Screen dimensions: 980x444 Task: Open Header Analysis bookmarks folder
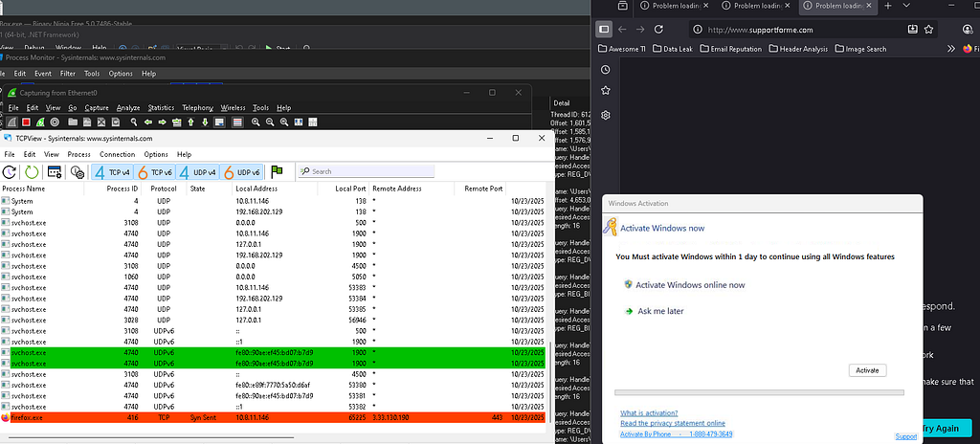click(799, 48)
